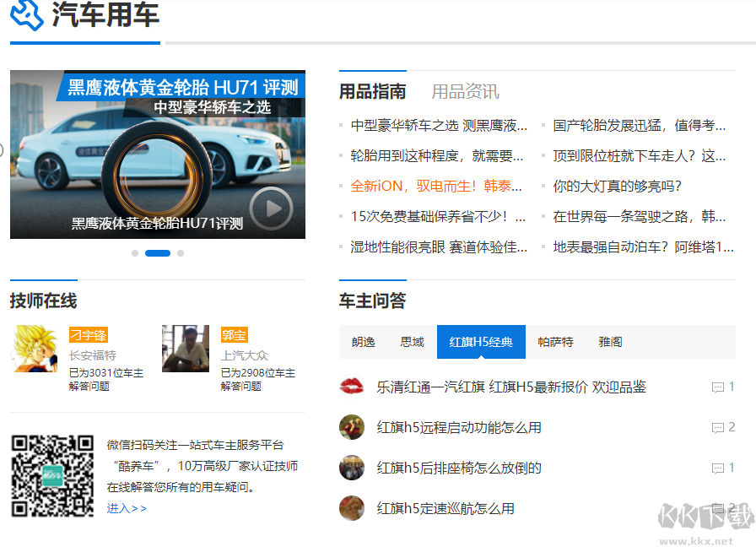Click comment icon for 红旗h5远程启动 question
Screen dimensions: 756x547
(x=718, y=428)
